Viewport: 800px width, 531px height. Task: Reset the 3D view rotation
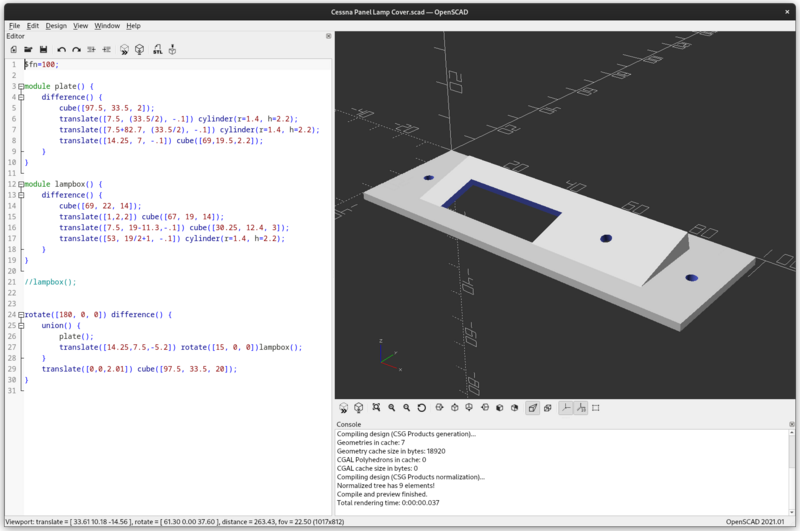tap(421, 408)
